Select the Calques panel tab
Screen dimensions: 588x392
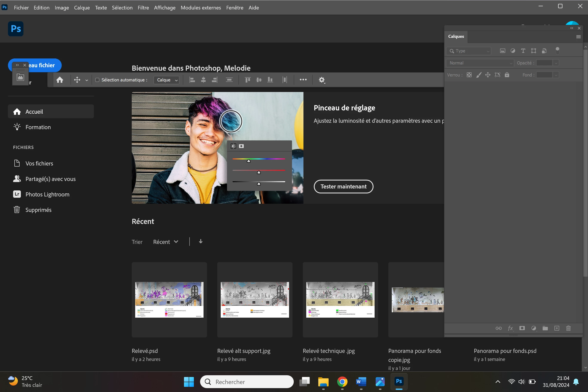(456, 37)
